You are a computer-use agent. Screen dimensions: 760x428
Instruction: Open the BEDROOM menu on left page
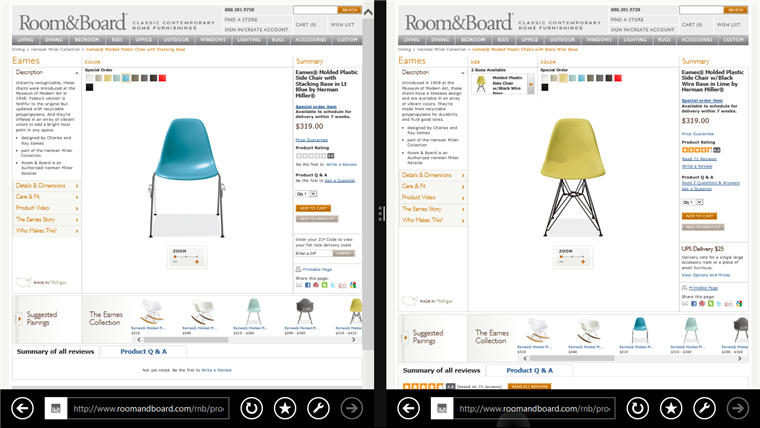point(87,40)
